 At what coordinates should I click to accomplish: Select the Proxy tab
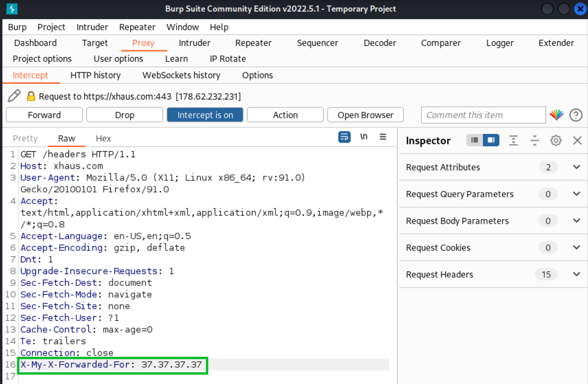143,43
